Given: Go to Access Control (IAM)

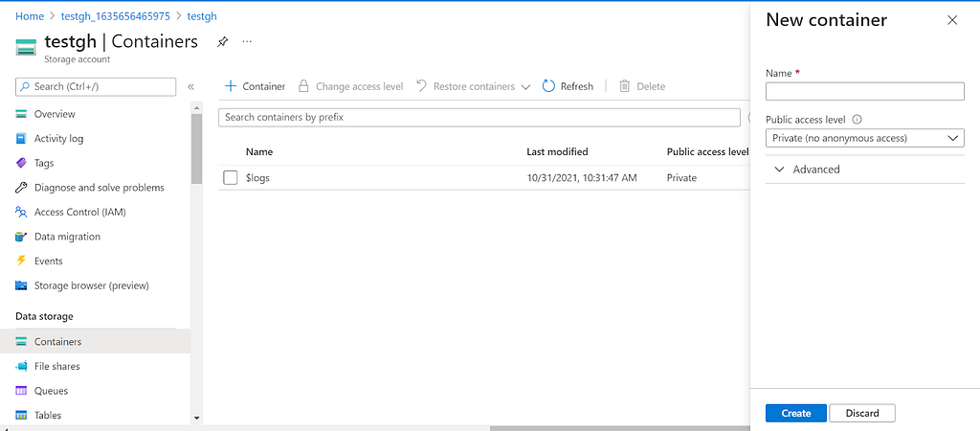Looking at the screenshot, I should (x=80, y=212).
